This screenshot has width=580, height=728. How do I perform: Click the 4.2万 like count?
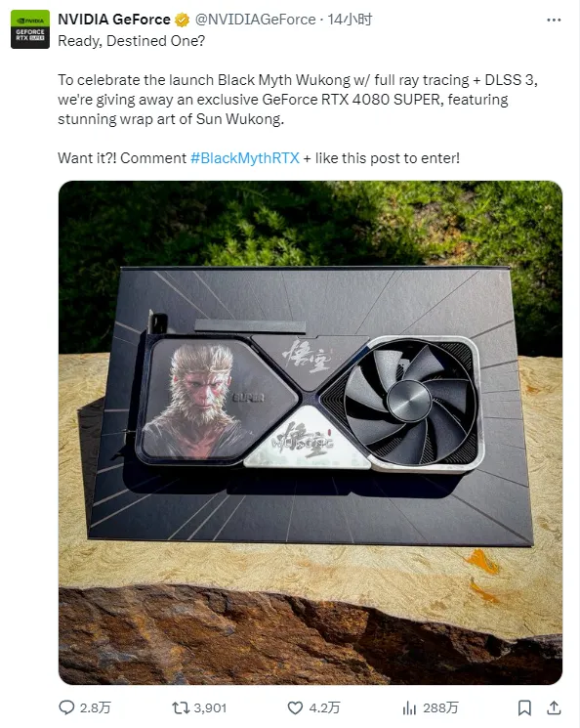(324, 707)
